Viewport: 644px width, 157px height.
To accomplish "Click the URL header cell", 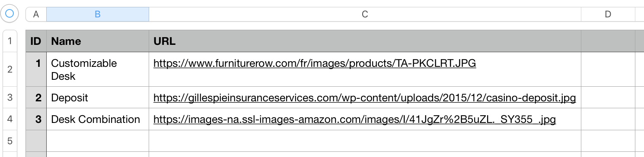I will 365,41.
